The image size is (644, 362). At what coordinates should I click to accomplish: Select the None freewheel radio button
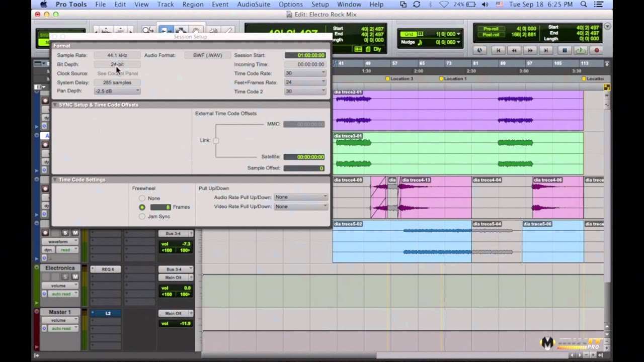coord(142,198)
